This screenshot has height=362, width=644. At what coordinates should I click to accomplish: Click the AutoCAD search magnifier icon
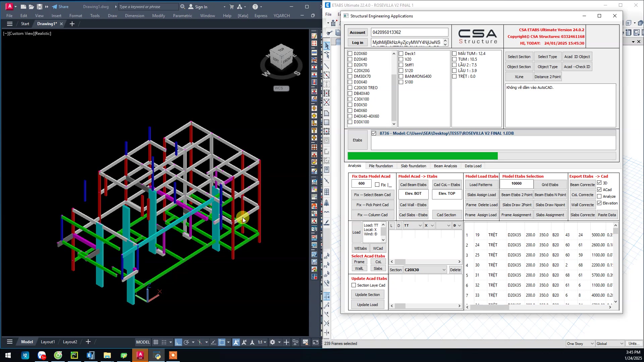click(183, 7)
